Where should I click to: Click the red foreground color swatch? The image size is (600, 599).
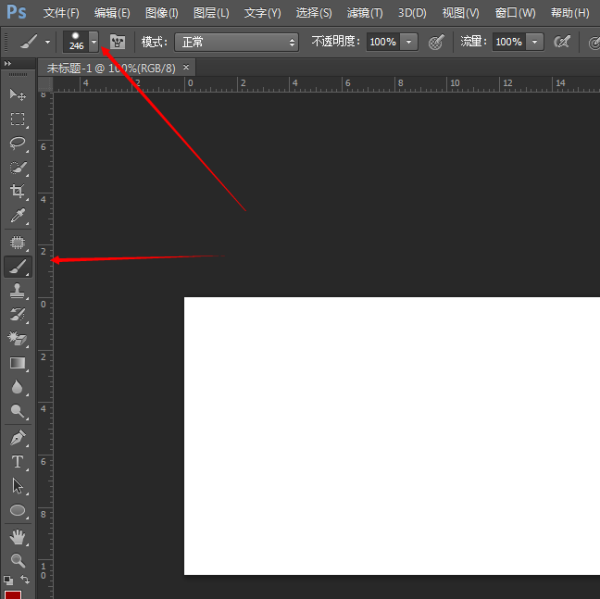click(13, 595)
